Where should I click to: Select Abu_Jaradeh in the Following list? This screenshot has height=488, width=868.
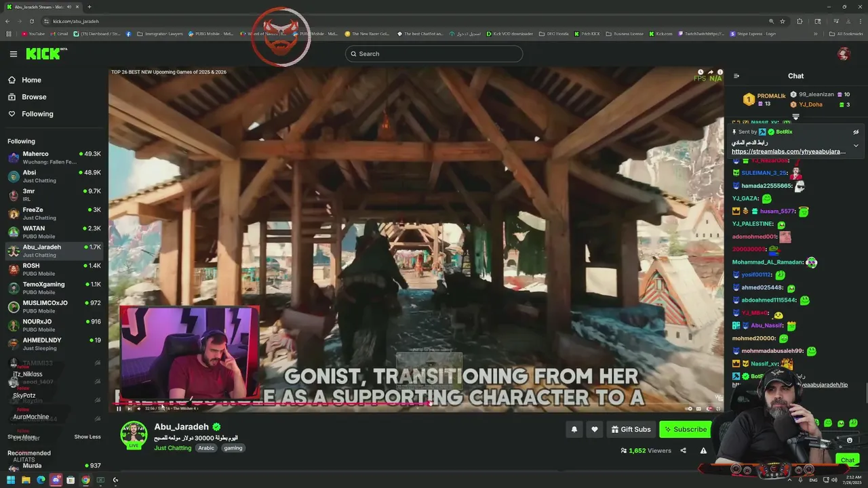pos(54,251)
